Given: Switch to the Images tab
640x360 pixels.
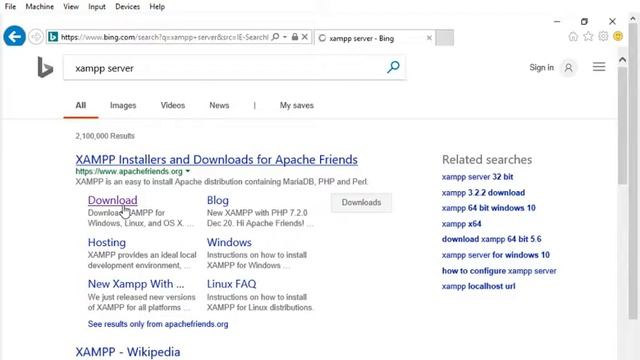Looking at the screenshot, I should coord(123,105).
